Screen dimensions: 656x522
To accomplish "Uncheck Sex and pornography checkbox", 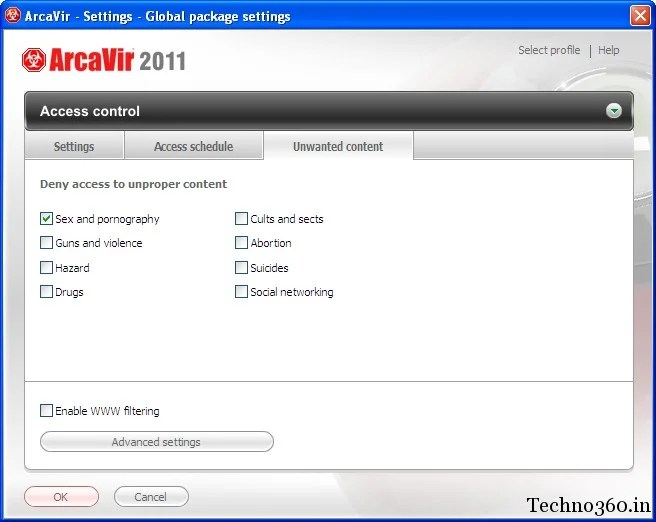I will pyautogui.click(x=46, y=218).
